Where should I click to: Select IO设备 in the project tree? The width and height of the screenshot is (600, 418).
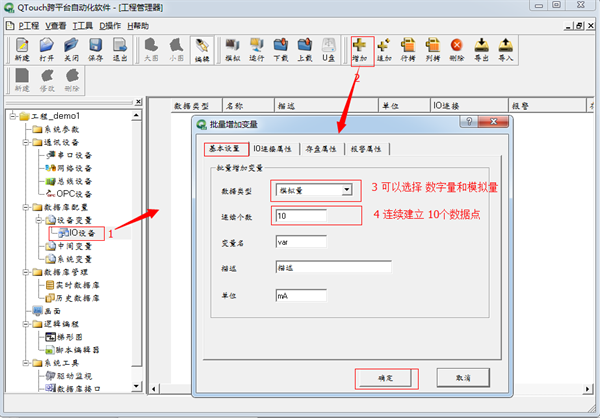(79, 232)
